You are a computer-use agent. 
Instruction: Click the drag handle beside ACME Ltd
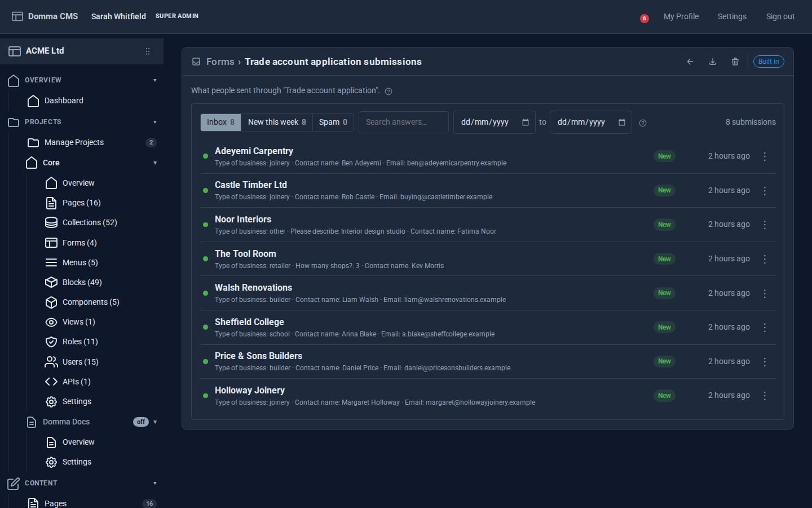[x=148, y=51]
